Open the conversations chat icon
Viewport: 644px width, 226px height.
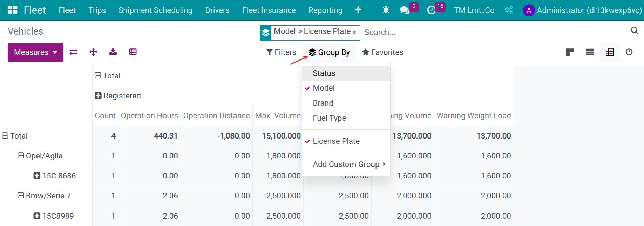(405, 10)
